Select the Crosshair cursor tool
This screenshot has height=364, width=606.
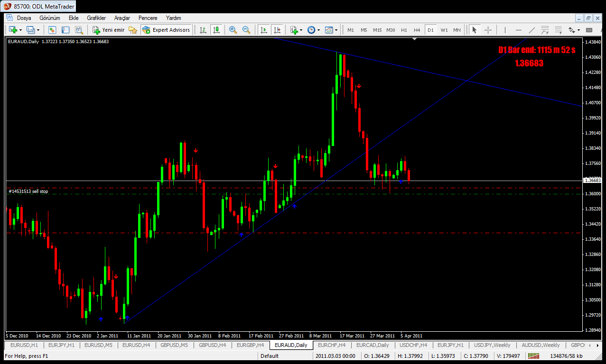488,30
